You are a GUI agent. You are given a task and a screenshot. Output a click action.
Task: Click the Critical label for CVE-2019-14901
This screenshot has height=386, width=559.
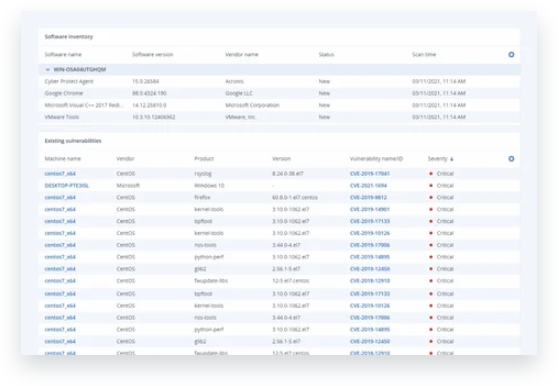[x=445, y=209]
